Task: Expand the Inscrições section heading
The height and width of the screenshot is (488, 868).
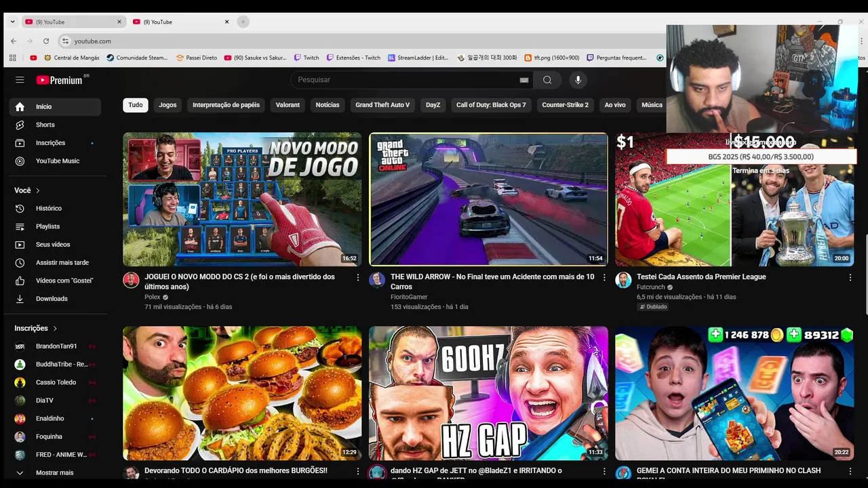Action: (36, 328)
